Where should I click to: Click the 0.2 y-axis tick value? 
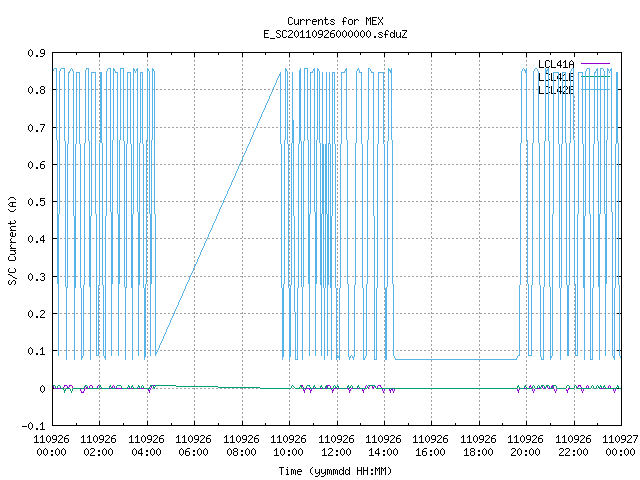(36, 314)
